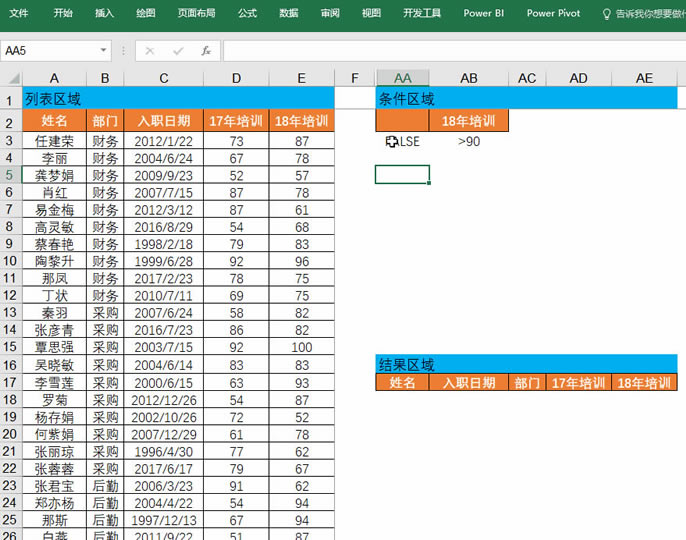Click into the formula bar input

click(454, 51)
